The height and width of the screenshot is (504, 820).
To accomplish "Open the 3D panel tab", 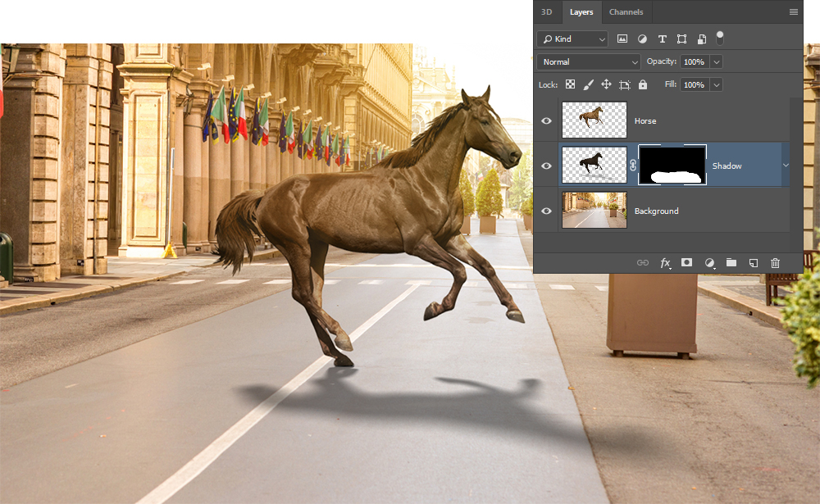I will [547, 12].
